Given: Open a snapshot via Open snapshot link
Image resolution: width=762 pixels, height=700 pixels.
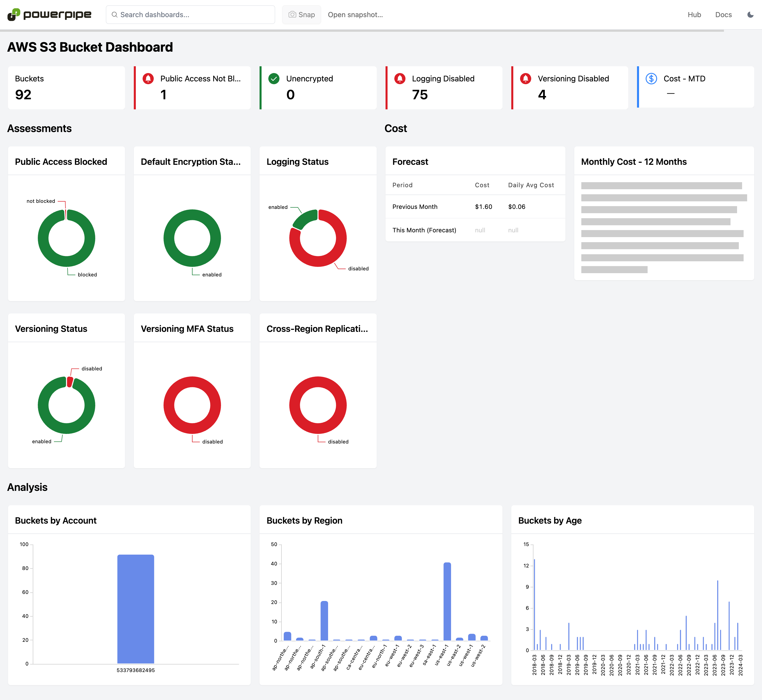Looking at the screenshot, I should [x=355, y=15].
